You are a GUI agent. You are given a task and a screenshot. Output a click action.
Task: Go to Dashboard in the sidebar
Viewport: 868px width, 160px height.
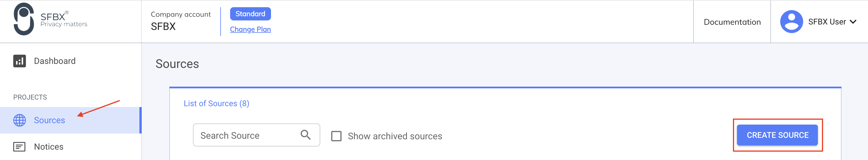[x=55, y=61]
